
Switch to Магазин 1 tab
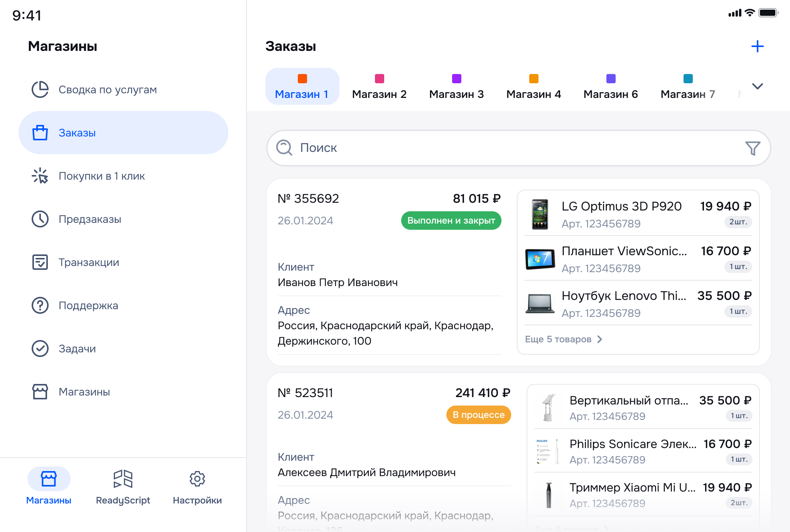point(302,86)
